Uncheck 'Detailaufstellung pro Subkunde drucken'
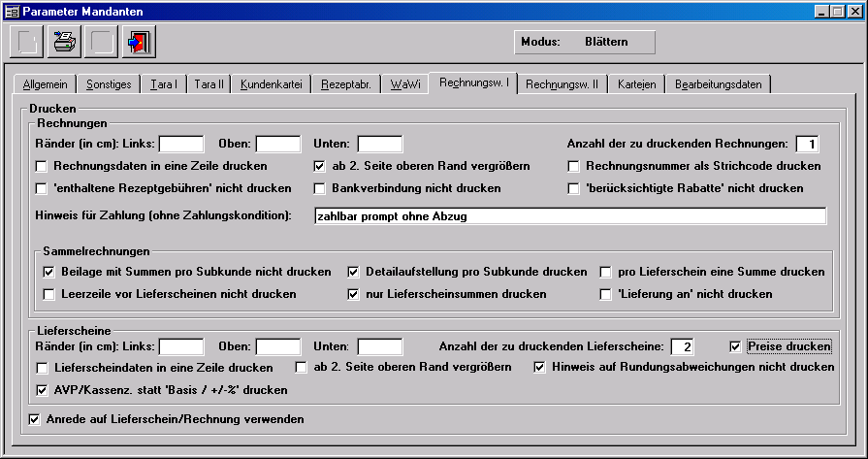The width and height of the screenshot is (868, 459). pyautogui.click(x=353, y=272)
